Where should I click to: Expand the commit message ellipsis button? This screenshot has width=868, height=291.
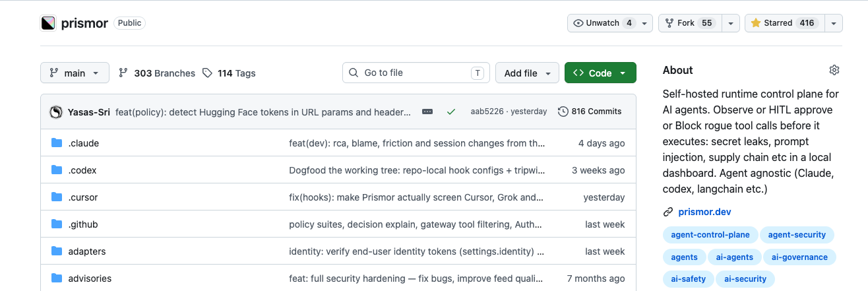[x=427, y=112]
